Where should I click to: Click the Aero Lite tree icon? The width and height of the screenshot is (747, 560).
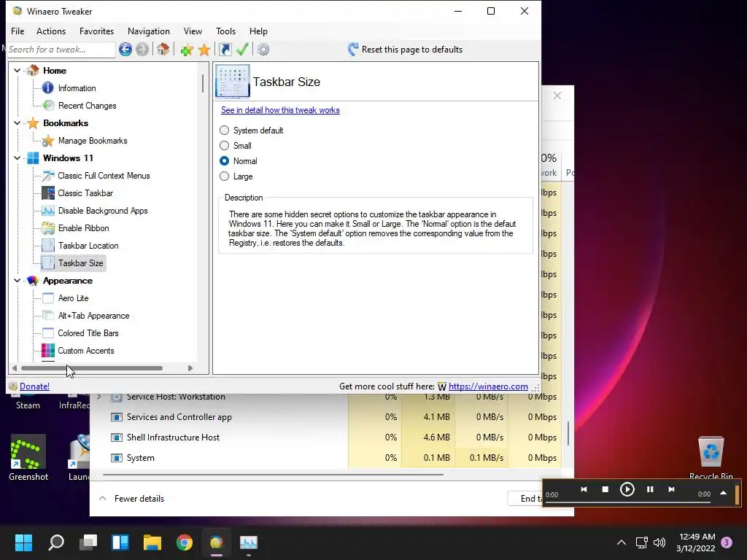point(48,298)
